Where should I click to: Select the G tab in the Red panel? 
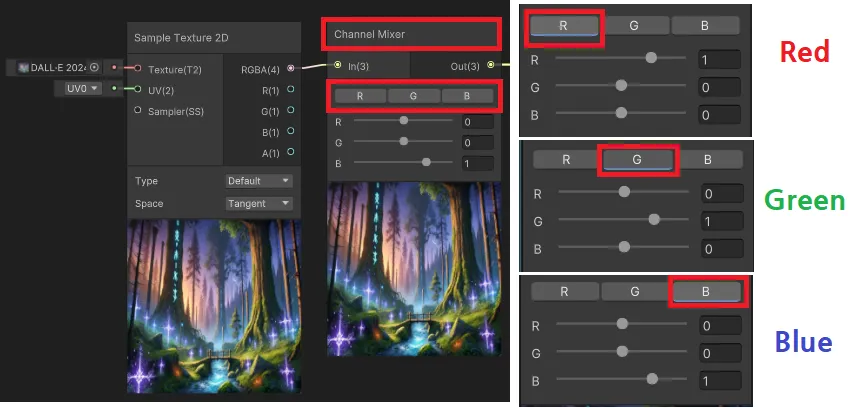pyautogui.click(x=635, y=26)
